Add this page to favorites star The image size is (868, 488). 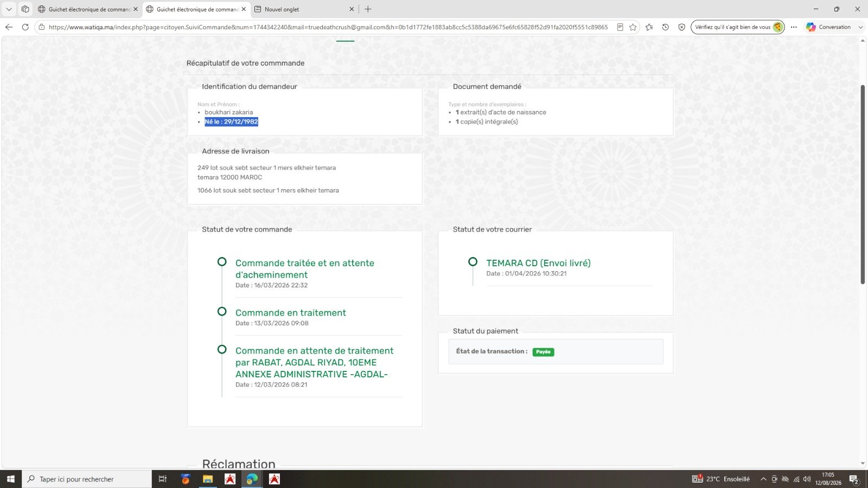point(633,27)
